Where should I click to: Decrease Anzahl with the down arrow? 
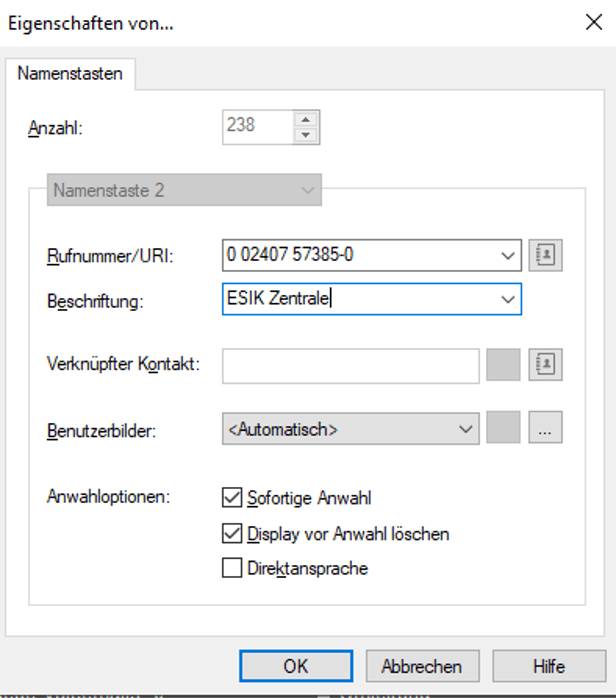coord(305,134)
